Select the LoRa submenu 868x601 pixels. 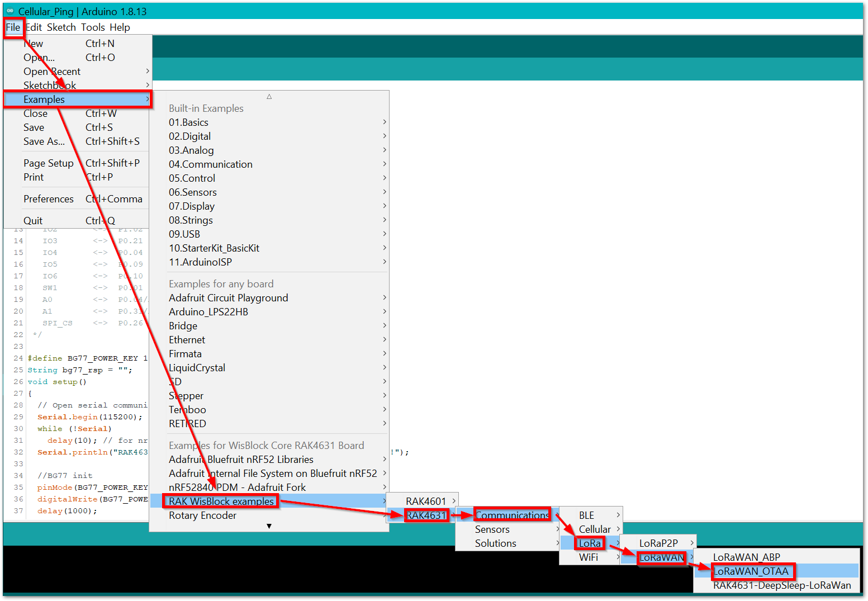click(x=591, y=543)
